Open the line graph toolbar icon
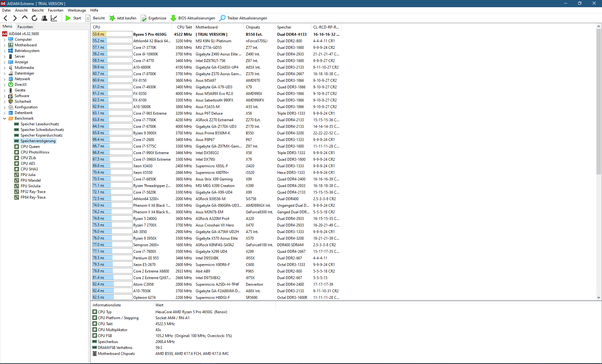602x364 pixels. (54, 18)
